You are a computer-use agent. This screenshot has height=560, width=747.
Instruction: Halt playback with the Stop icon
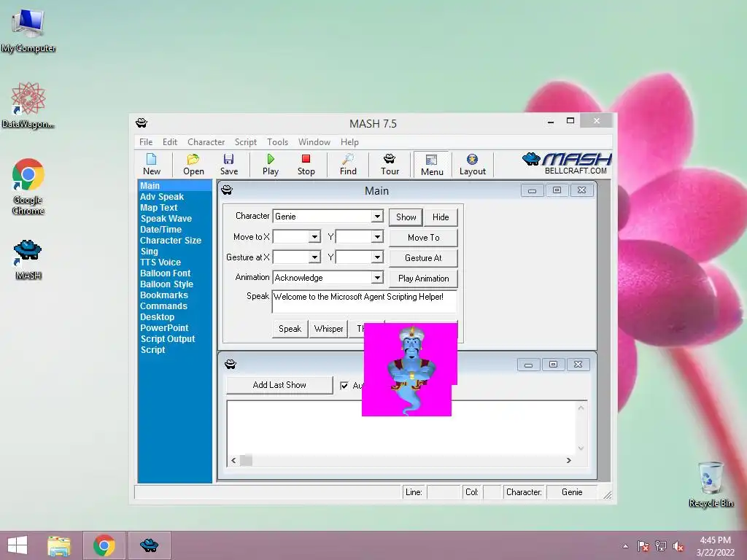click(306, 164)
